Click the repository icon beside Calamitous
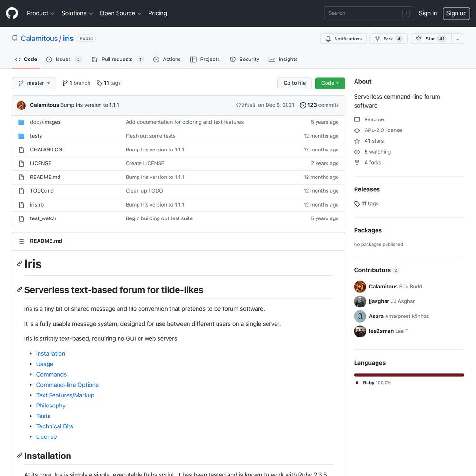The height and width of the screenshot is (476, 476). click(x=15, y=38)
